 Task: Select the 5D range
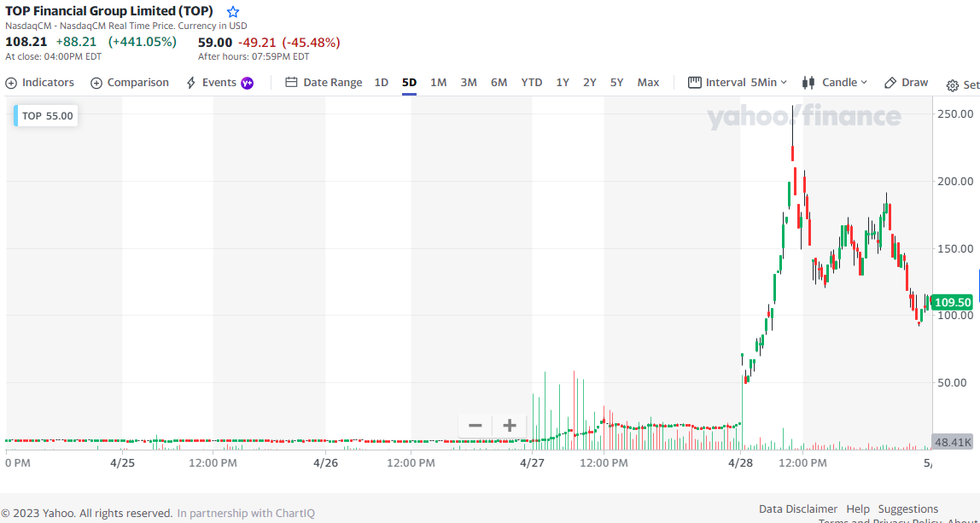point(410,83)
